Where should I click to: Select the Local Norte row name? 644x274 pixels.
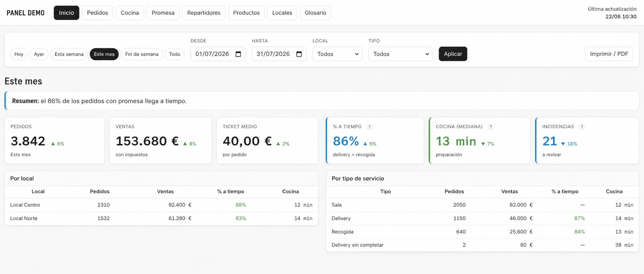[24, 218]
